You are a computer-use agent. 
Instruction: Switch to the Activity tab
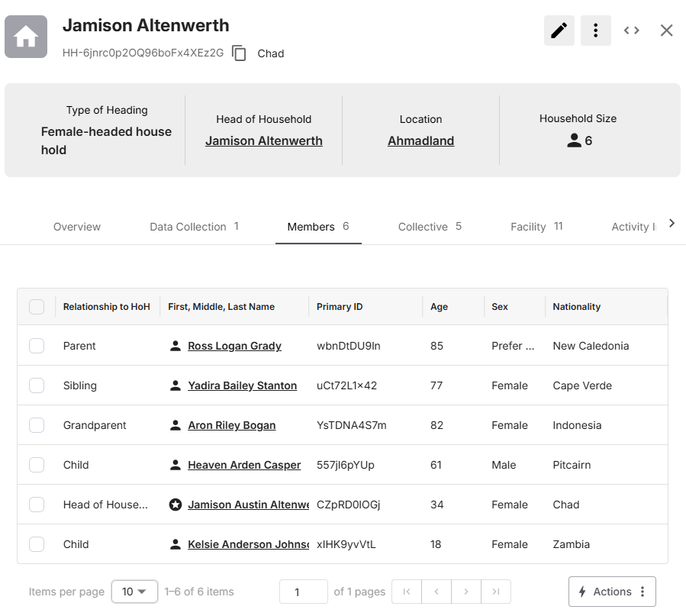(633, 227)
